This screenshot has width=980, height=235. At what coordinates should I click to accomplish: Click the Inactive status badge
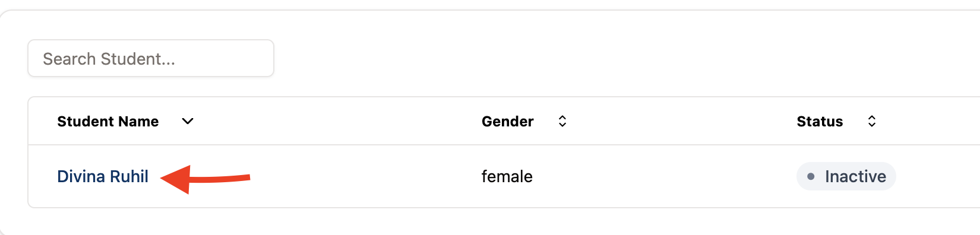pyautogui.click(x=846, y=176)
